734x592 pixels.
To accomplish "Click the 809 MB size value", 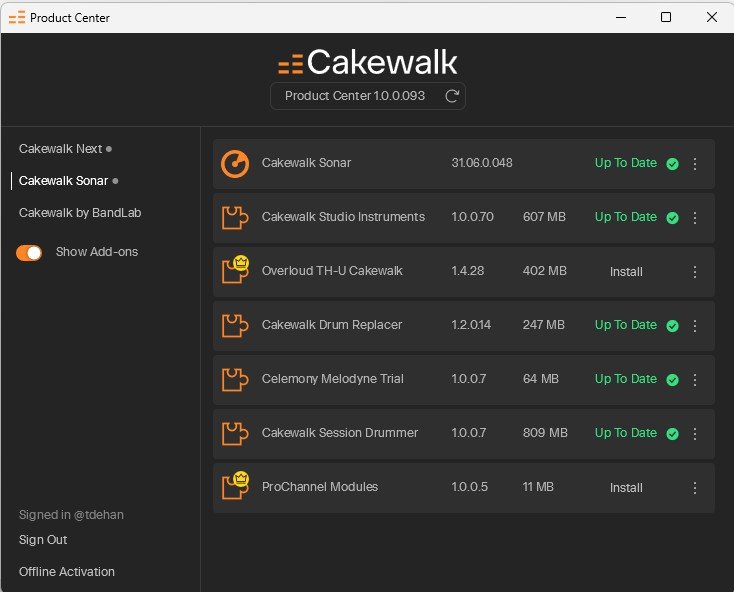I will click(x=545, y=433).
